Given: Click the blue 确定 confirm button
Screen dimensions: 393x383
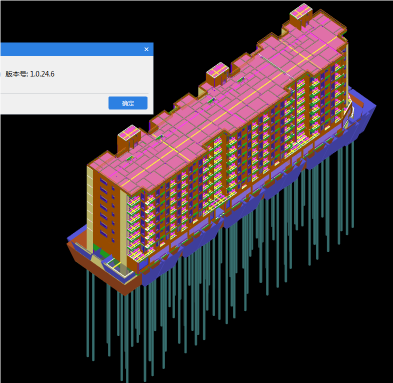Looking at the screenshot, I should coord(128,103).
